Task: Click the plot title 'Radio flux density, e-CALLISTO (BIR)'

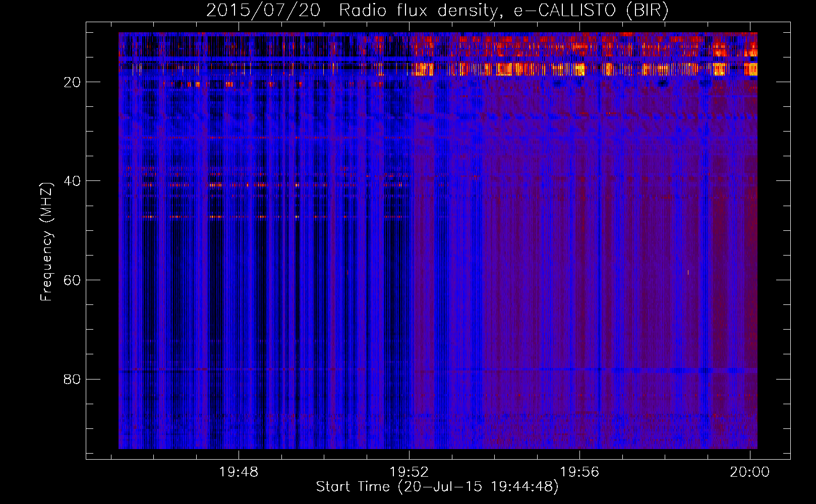Action: pyautogui.click(x=503, y=11)
